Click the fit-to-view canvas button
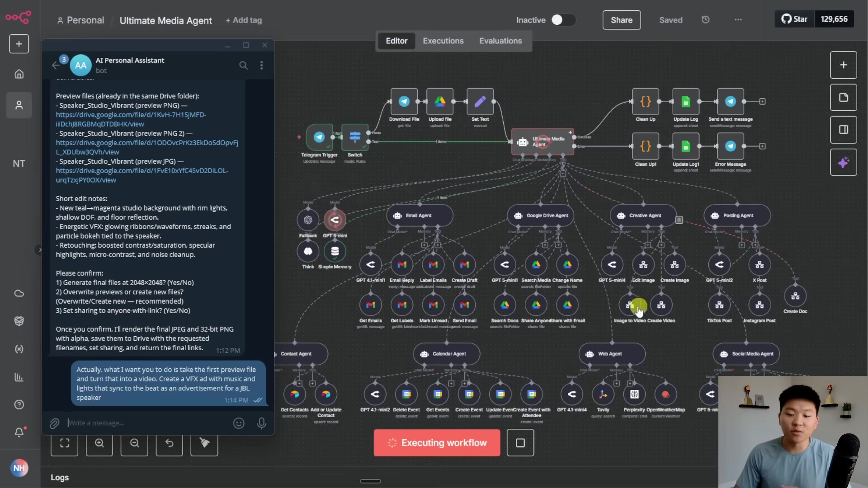 tap(65, 443)
